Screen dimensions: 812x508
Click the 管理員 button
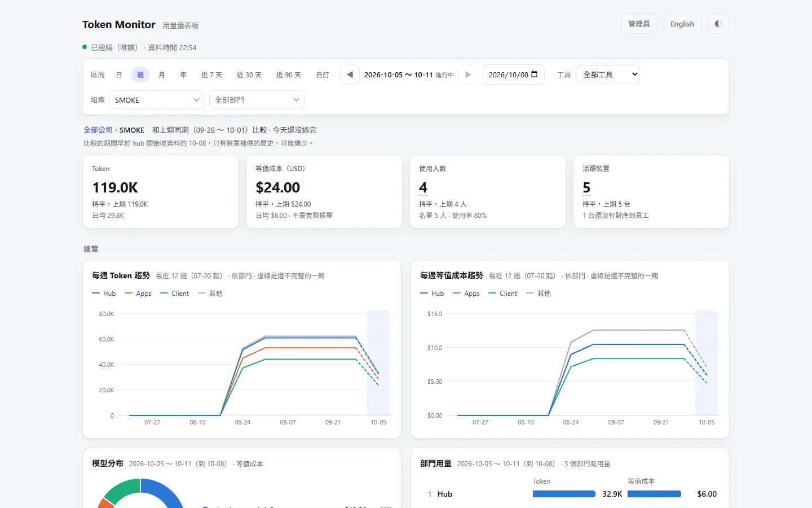(639, 24)
